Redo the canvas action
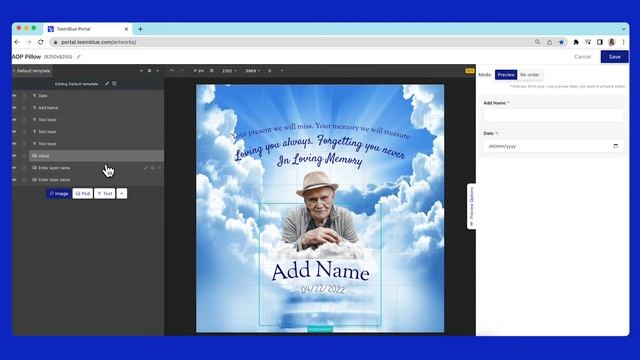640x360 pixels. coord(182,71)
